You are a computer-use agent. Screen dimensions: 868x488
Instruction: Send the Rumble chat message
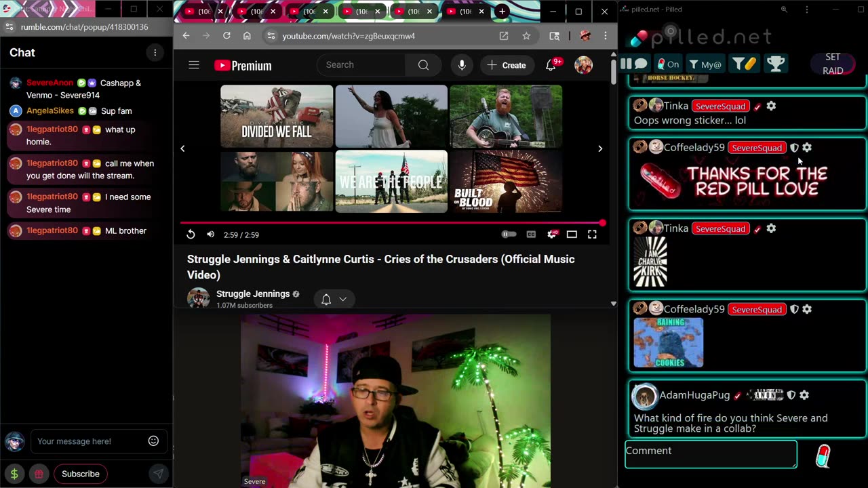point(158,474)
